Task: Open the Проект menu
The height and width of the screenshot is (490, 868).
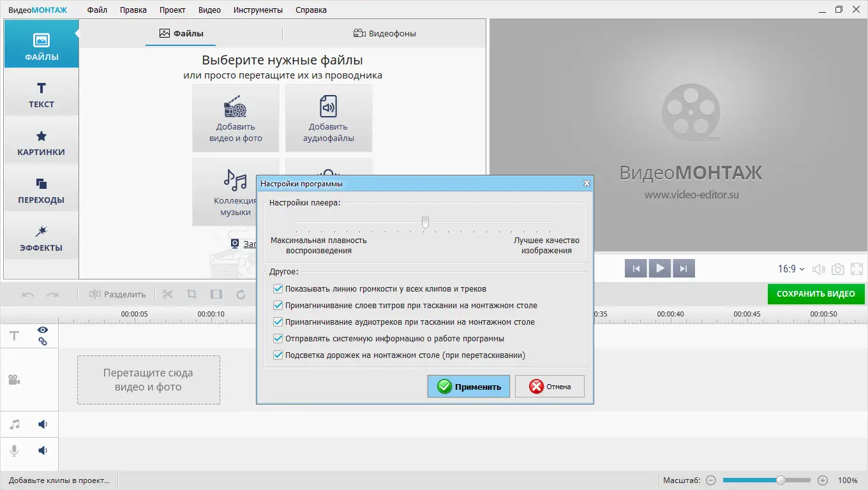Action: tap(172, 10)
